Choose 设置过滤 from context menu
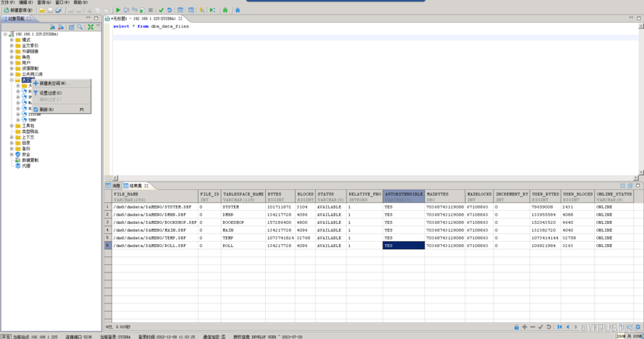The width and height of the screenshot is (644, 339). pyautogui.click(x=50, y=93)
